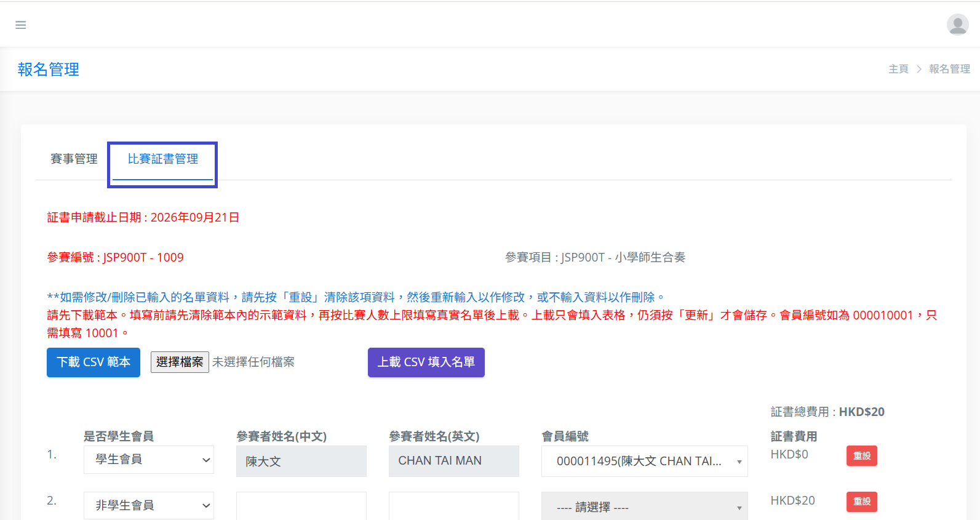Click 參賽項目 text 小學師生合奏
The height and width of the screenshot is (520, 980).
(x=650, y=257)
